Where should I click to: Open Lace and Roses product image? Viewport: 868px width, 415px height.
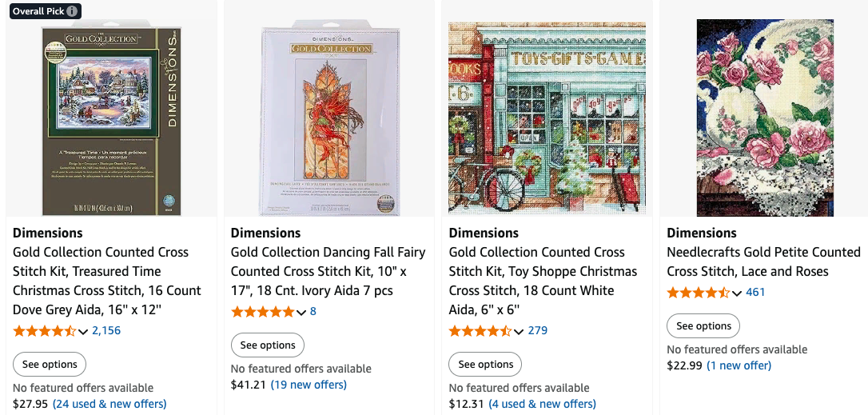pyautogui.click(x=765, y=118)
